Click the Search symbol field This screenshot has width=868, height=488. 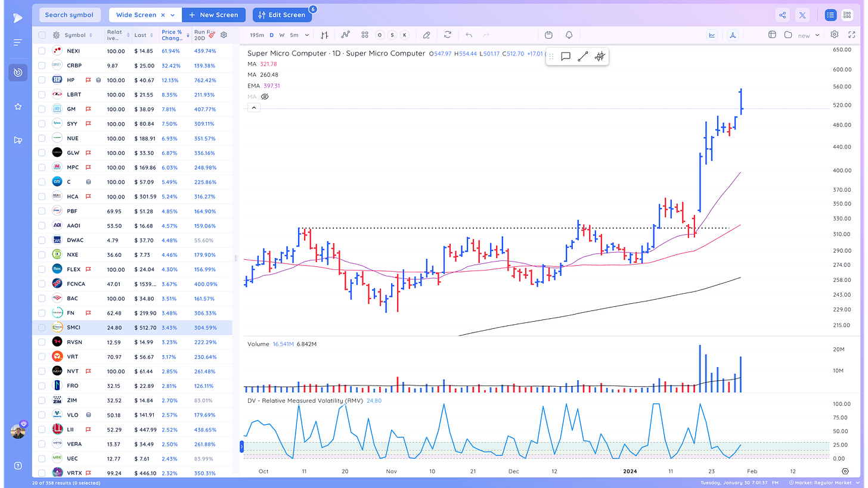(x=70, y=15)
